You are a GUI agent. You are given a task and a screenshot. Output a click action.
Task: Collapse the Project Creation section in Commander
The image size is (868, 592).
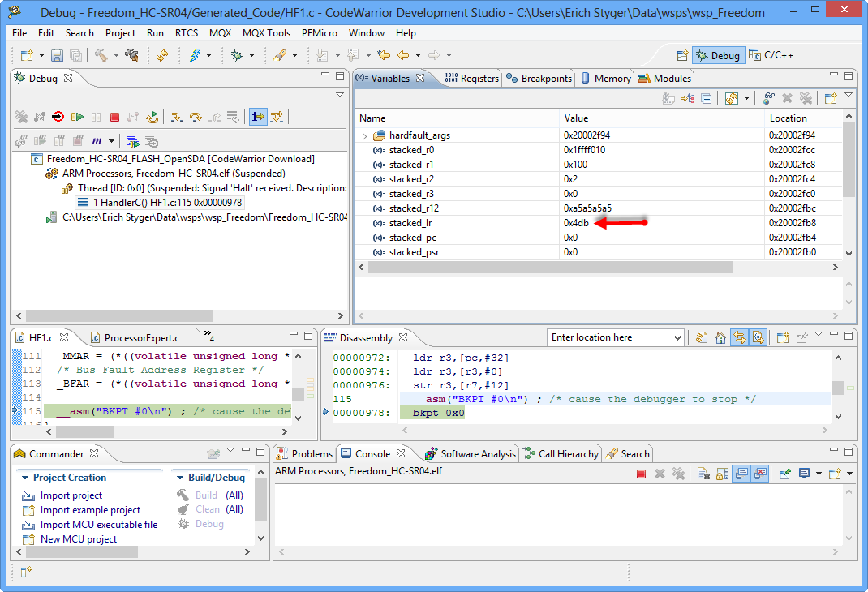pyautogui.click(x=25, y=478)
